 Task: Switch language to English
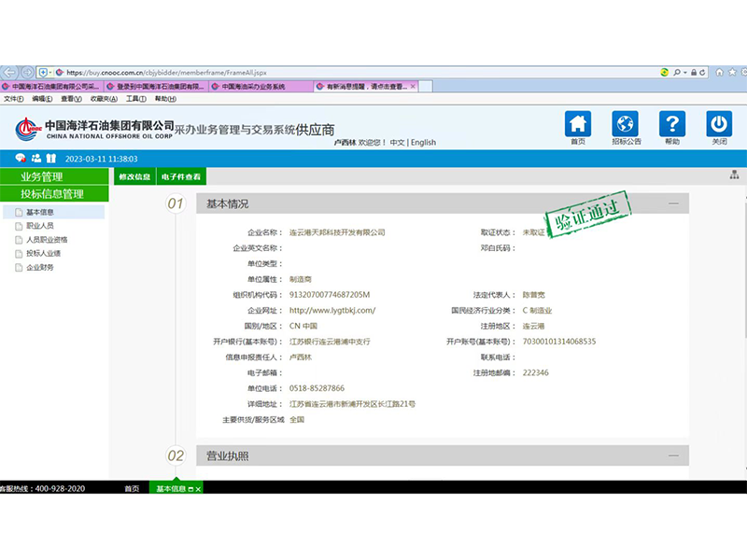click(x=423, y=143)
